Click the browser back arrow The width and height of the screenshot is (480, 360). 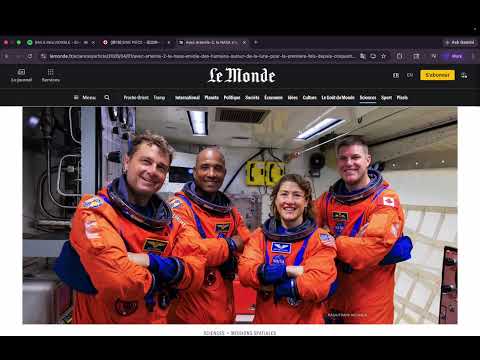tap(6, 56)
